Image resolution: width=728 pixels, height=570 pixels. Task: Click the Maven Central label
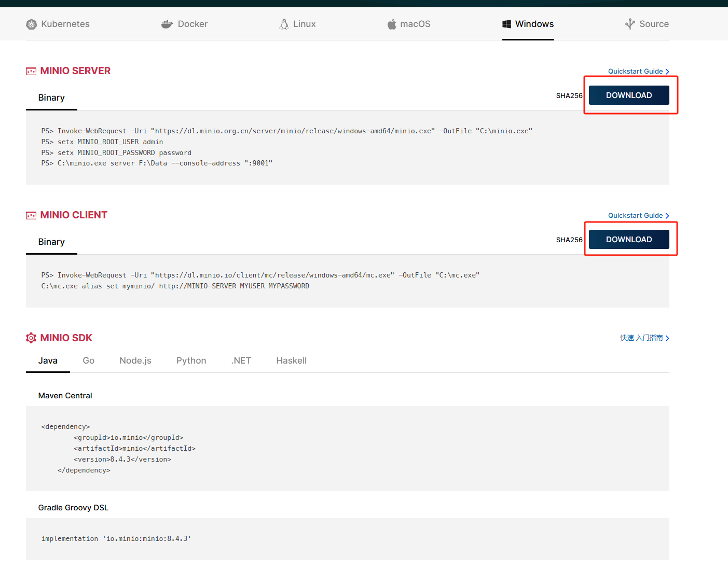pyautogui.click(x=65, y=395)
